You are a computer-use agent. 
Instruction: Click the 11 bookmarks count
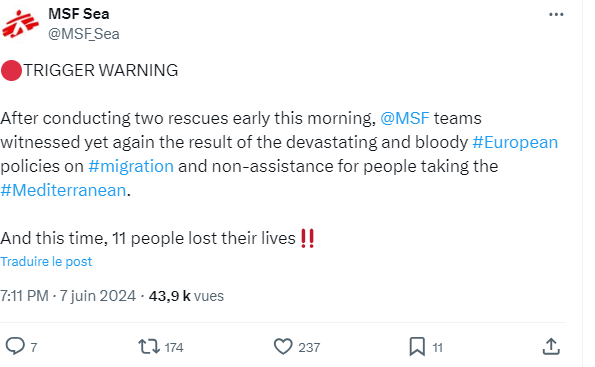[x=438, y=348]
